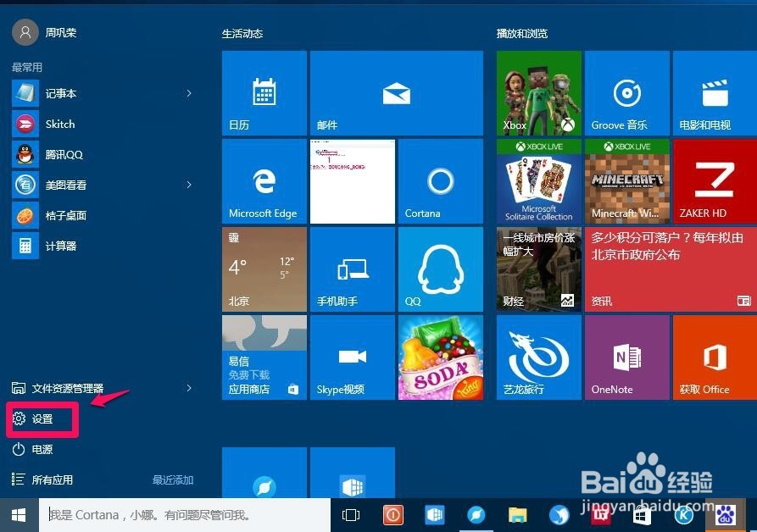Image resolution: width=757 pixels, height=532 pixels.
Task: Open the ZAKER HD tile
Action: (715, 181)
